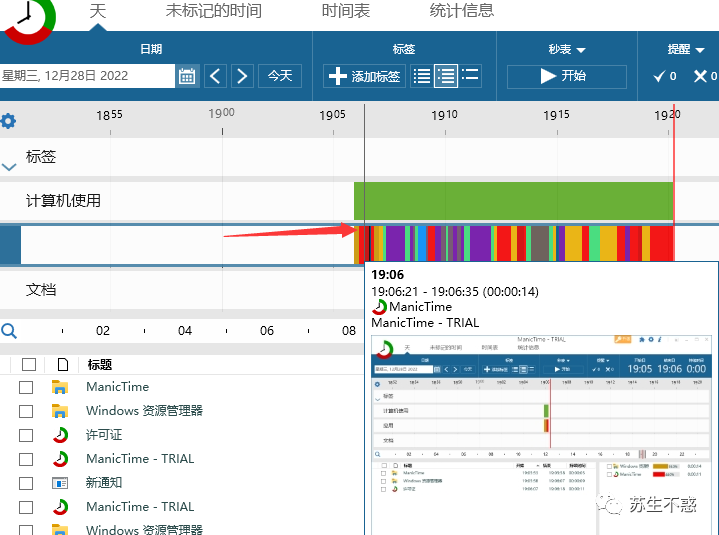Select the 许可证 list entry

[x=104, y=435]
